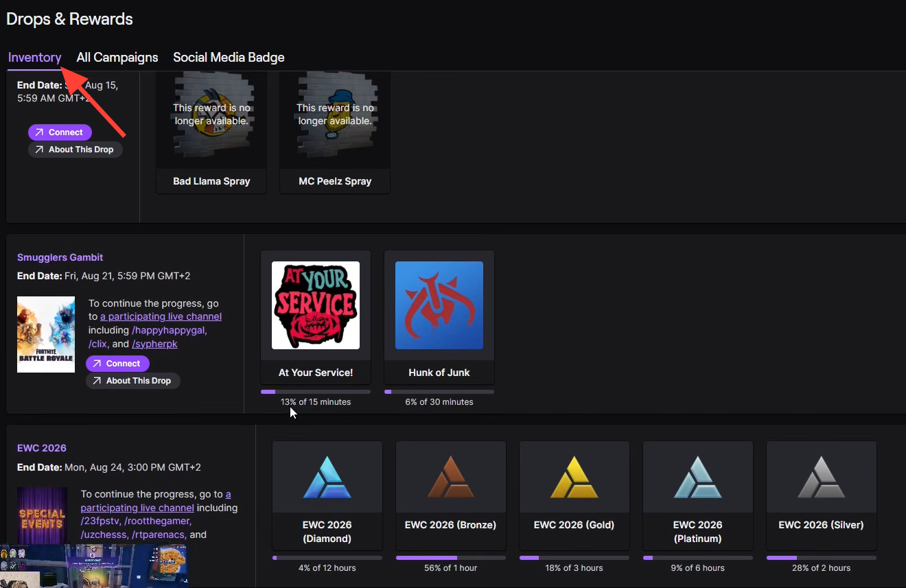Select the Hunk of Junk reward image
906x588 pixels.
tap(439, 305)
